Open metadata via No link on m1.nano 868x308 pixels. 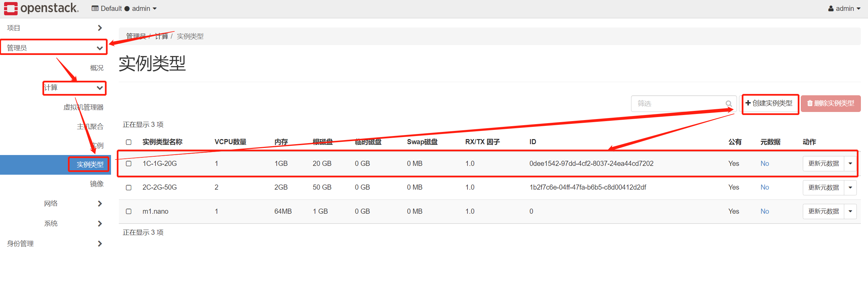(765, 211)
